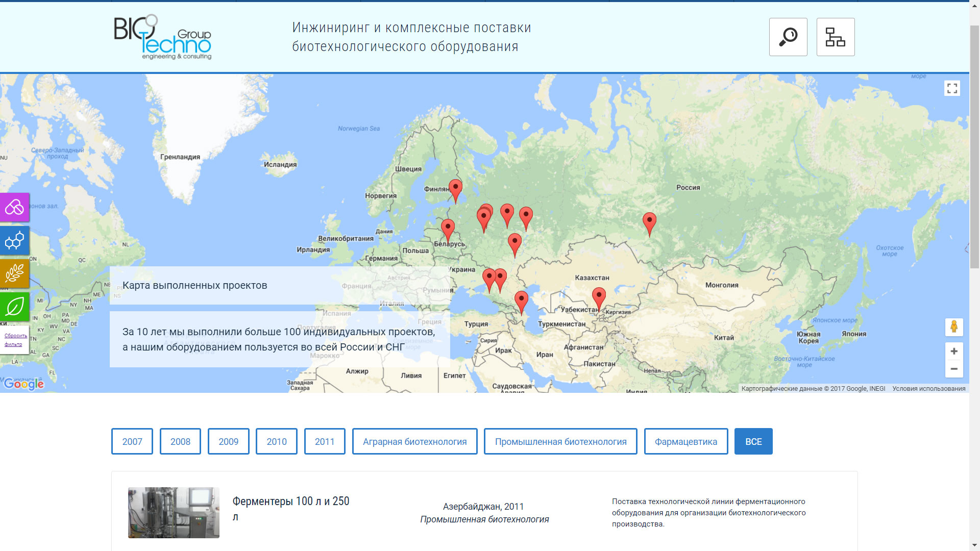Filter projects by year 2011
This screenshot has height=551, width=980.
(325, 441)
